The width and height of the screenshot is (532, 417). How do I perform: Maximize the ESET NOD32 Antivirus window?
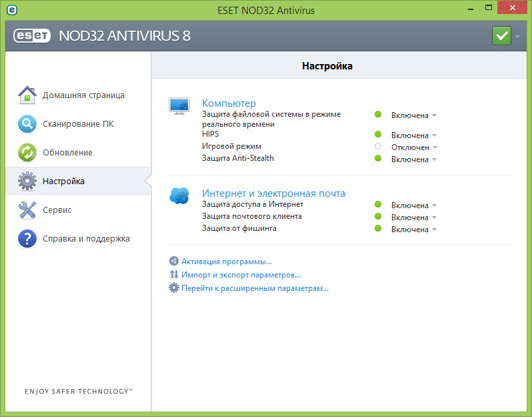488,8
